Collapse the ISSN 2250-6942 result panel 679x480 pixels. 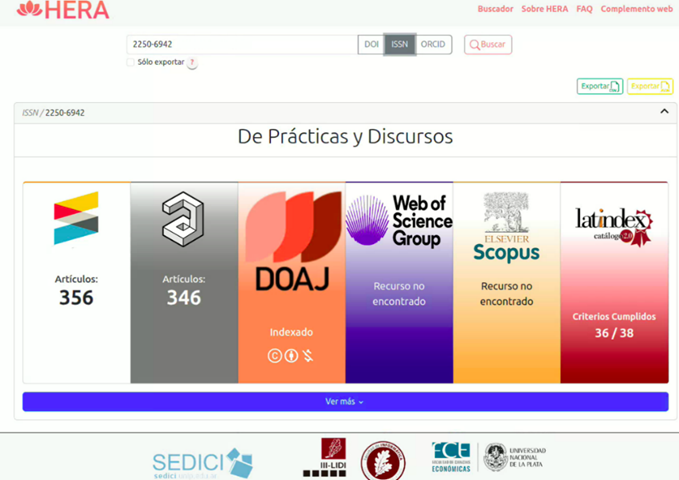664,112
